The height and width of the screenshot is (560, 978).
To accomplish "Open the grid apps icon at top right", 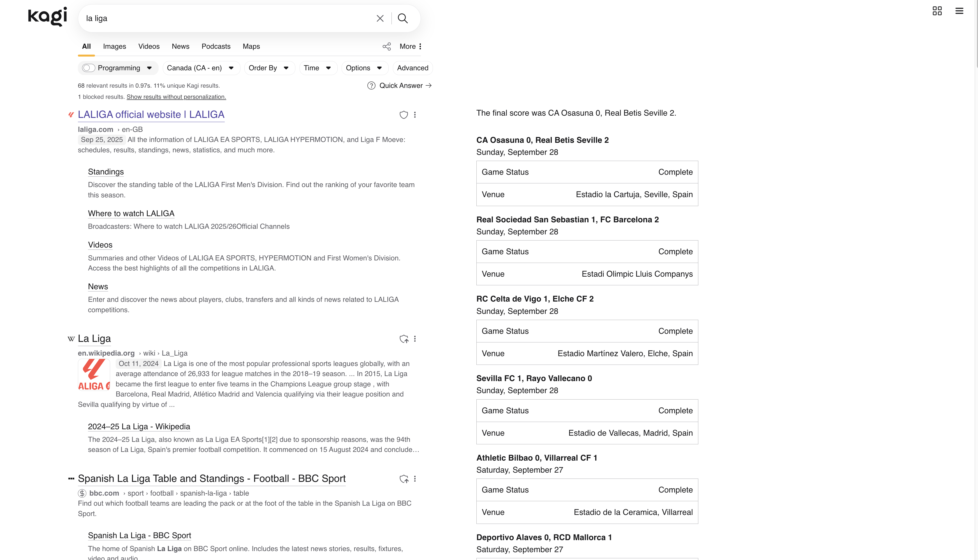I will coord(937,11).
